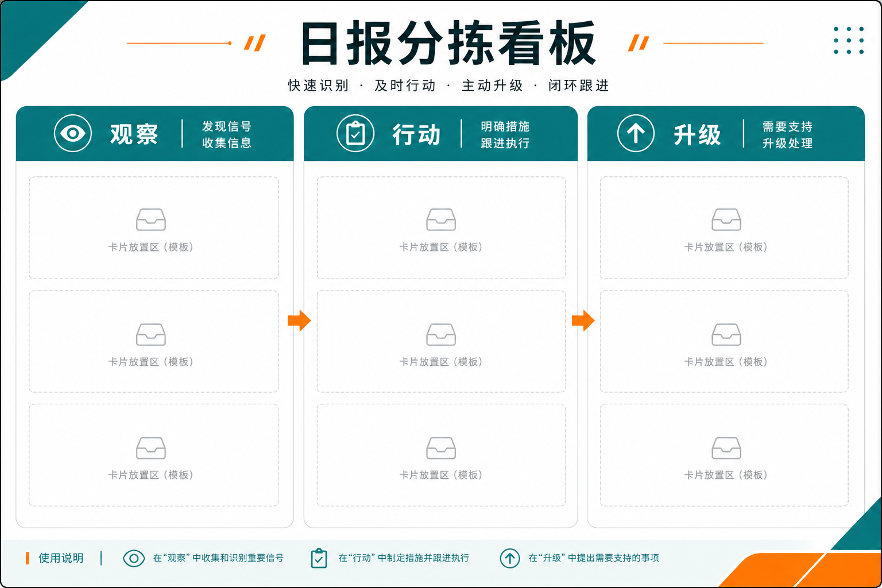Click 卡片放置区（模板）label in bottom 升级 slot
This screenshot has height=588, width=882.
click(726, 475)
